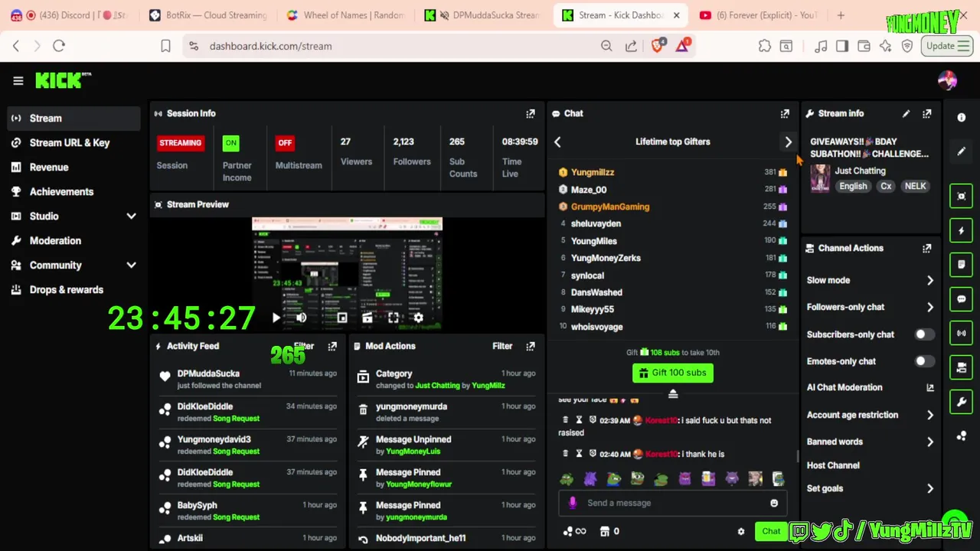This screenshot has height=551, width=980.
Task: Open the Kick hamburger menu
Action: [18, 80]
